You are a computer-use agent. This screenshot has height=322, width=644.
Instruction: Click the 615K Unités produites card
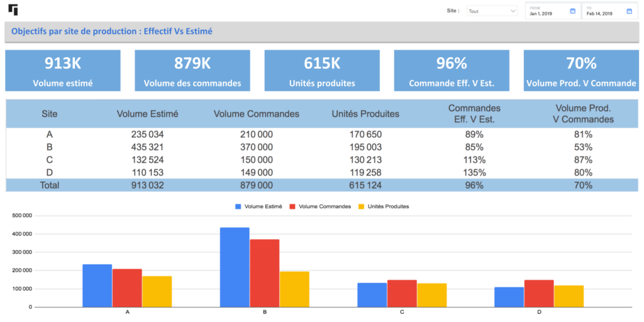322,70
